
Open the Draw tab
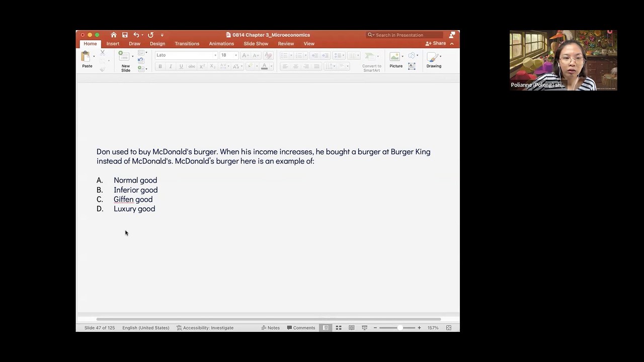pos(134,44)
